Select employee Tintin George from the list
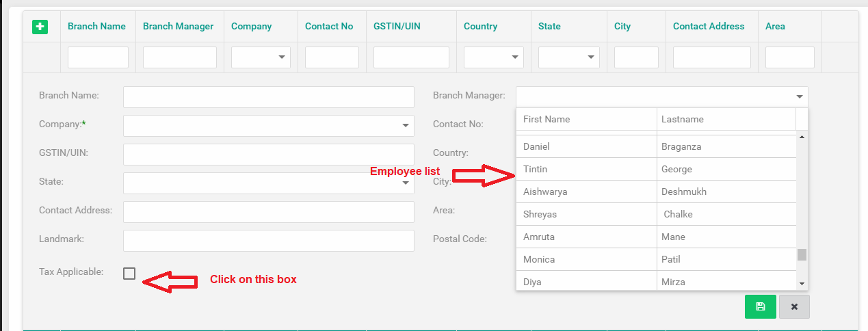This screenshot has width=868, height=331. tap(587, 169)
